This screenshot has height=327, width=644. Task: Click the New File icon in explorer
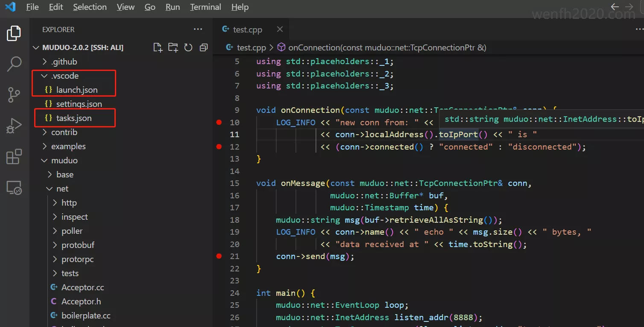[x=158, y=47]
